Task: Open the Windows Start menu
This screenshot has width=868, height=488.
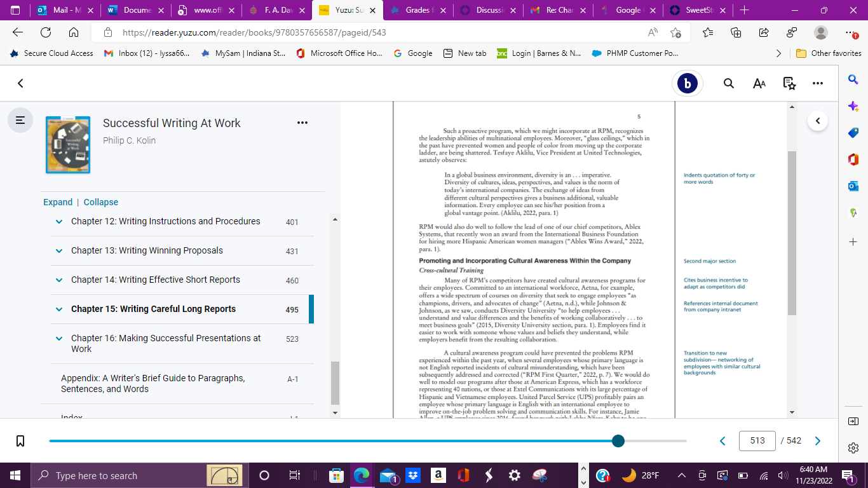Action: coord(15,475)
